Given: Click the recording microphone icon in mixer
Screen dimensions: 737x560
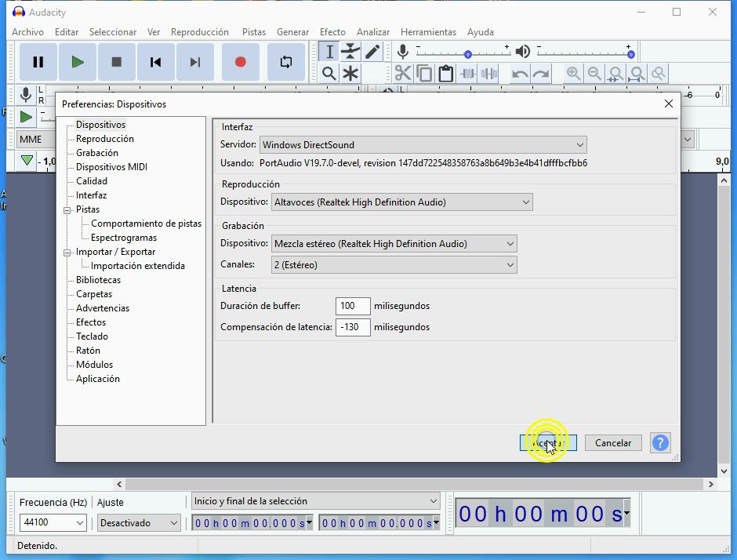Looking at the screenshot, I should 402,51.
